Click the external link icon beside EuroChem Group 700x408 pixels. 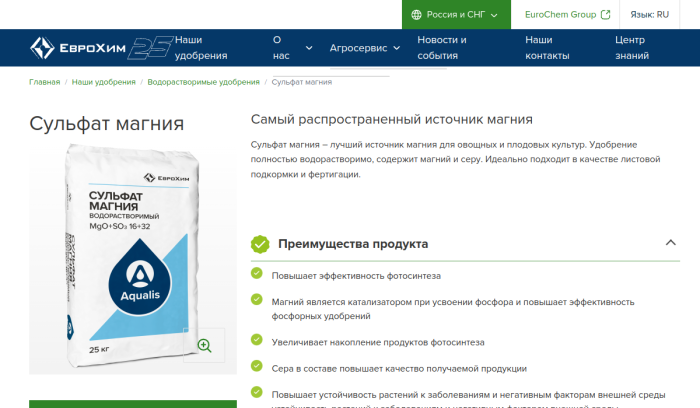pos(605,15)
